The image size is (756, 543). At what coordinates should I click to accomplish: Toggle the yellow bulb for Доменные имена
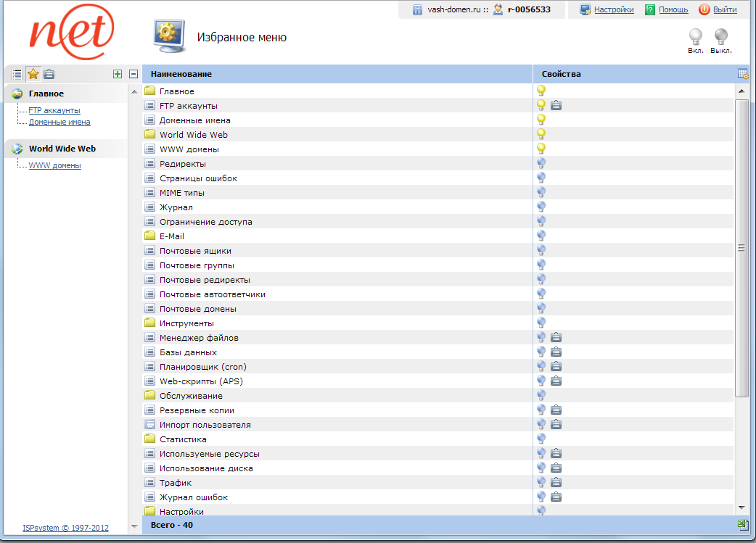point(541,120)
